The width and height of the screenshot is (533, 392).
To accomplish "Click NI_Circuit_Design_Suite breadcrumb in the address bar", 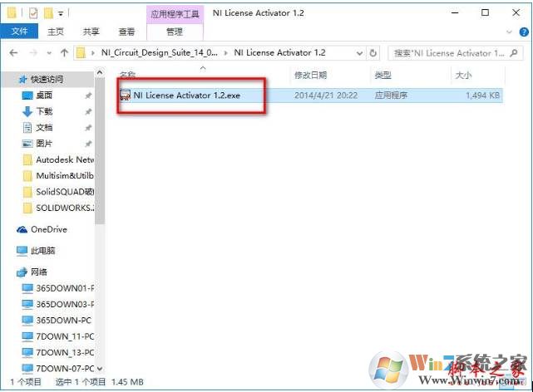I will coord(158,53).
